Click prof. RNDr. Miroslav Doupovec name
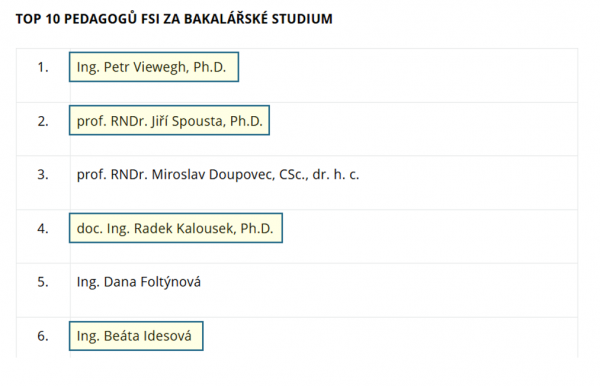Viewport: 600px width, 386px height. point(218,174)
